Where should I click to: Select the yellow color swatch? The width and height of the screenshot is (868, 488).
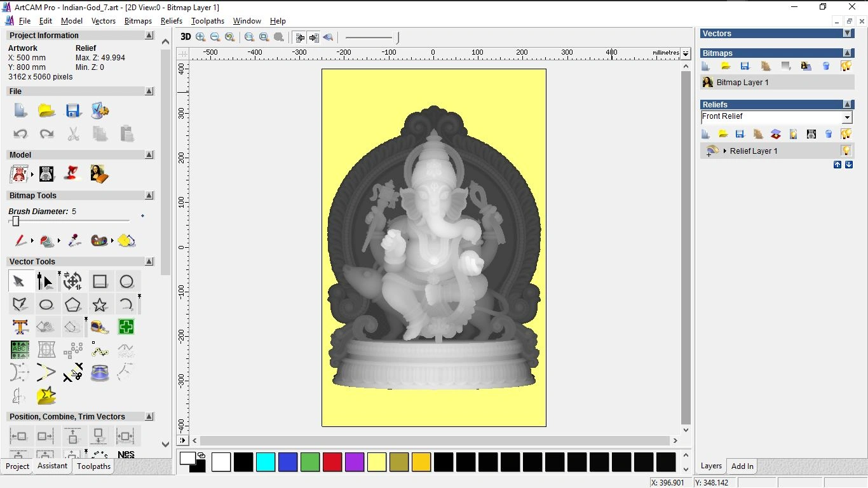[377, 462]
